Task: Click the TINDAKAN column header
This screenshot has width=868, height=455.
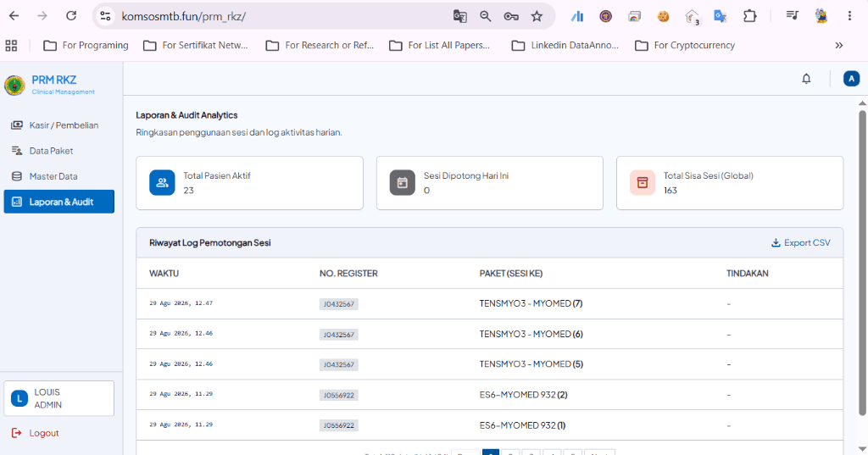Action: coord(748,274)
